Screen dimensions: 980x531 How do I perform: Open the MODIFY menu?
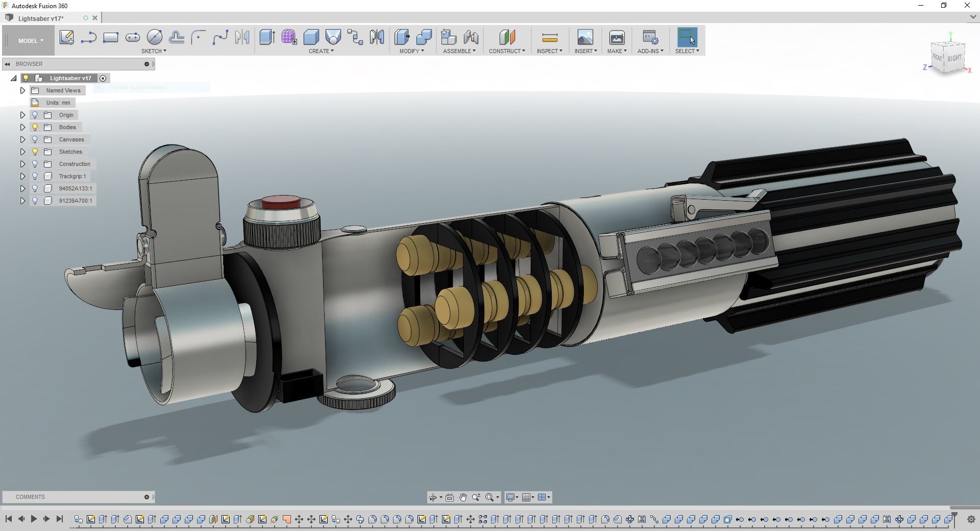pyautogui.click(x=411, y=51)
